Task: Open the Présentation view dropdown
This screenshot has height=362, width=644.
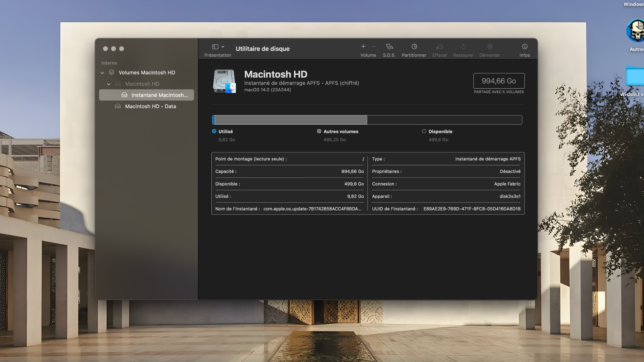Action: click(x=217, y=46)
